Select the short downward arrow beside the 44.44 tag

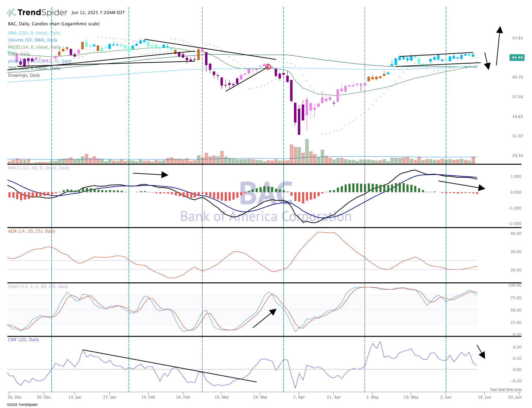[x=487, y=61]
